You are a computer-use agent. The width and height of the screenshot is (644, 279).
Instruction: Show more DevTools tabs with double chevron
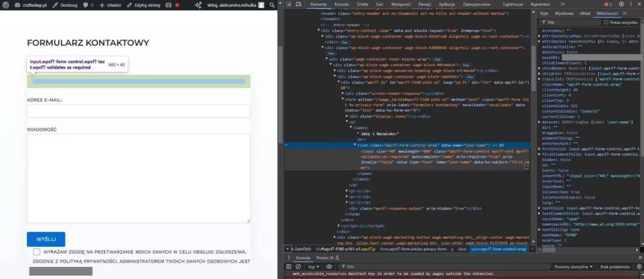(562, 4)
